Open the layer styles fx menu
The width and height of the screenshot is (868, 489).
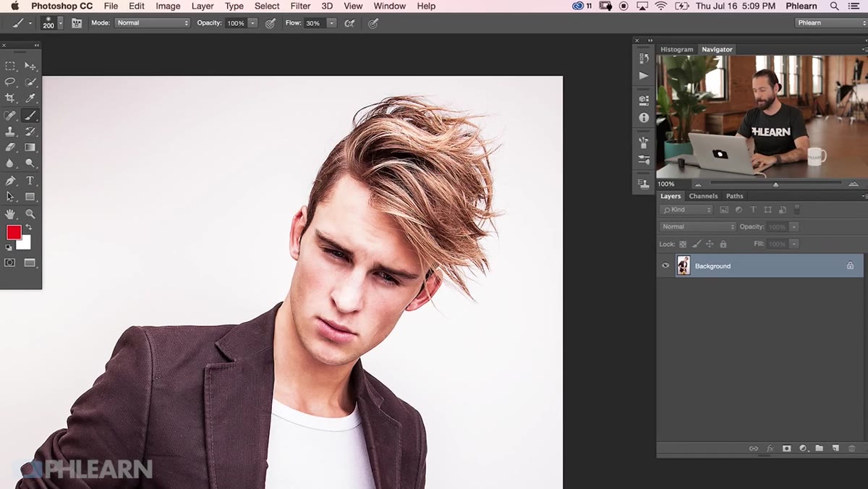click(770, 448)
